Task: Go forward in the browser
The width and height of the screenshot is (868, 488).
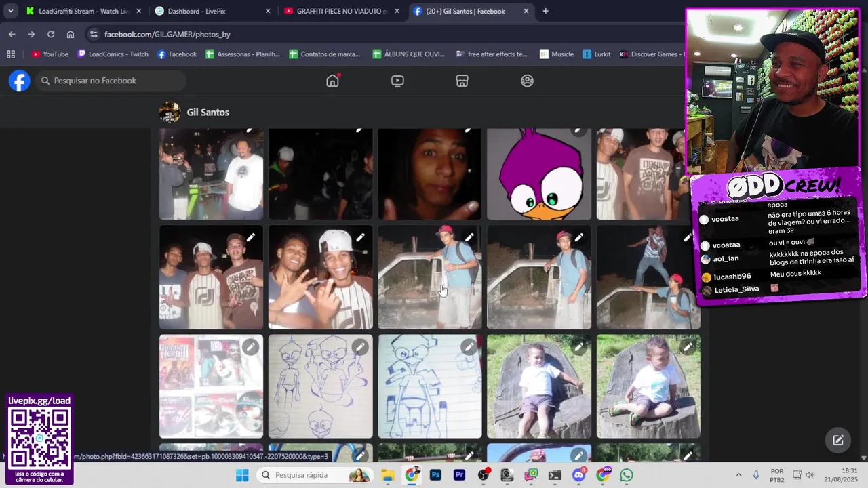Action: (x=31, y=34)
